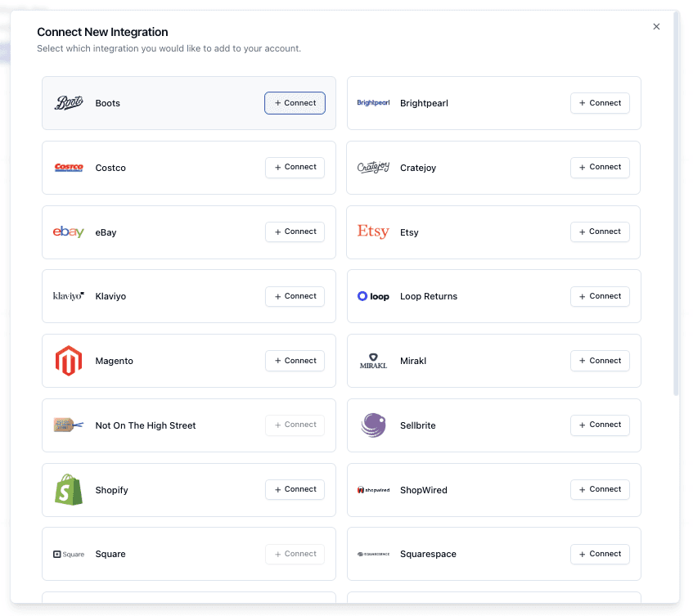Viewport: 693px width, 616px height.
Task: Connect the eBay integration
Action: (295, 232)
